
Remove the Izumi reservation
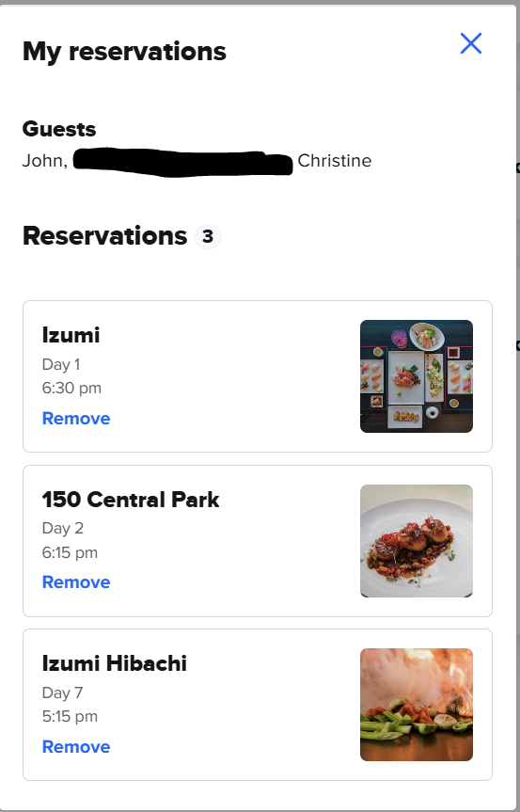[x=76, y=419]
